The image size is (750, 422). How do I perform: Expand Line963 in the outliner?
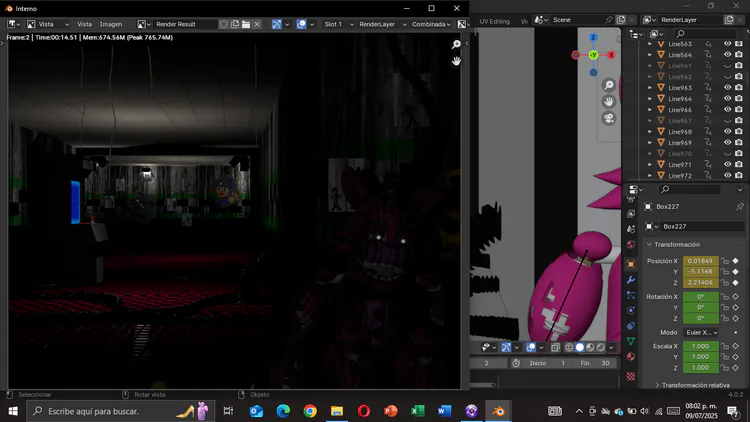(650, 88)
